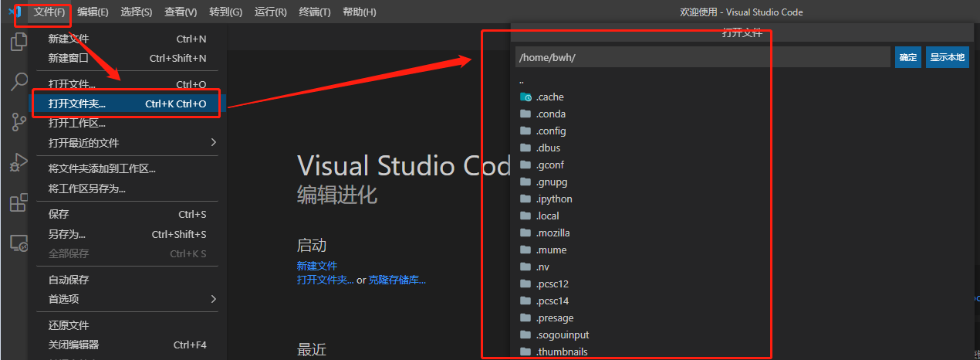The height and width of the screenshot is (360, 980).
Task: Select the .config folder entry
Action: (x=744, y=131)
